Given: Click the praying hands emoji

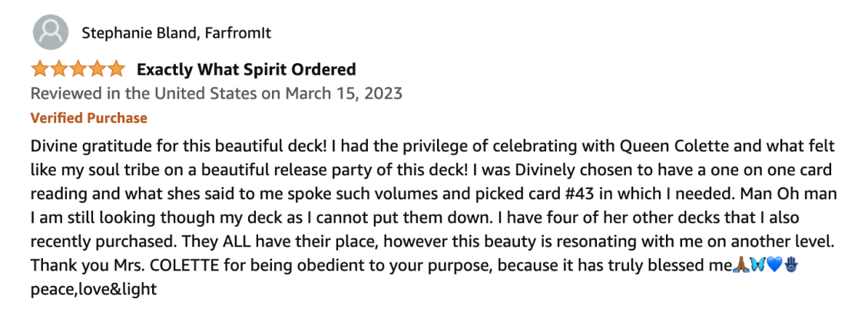Looking at the screenshot, I should [740, 265].
